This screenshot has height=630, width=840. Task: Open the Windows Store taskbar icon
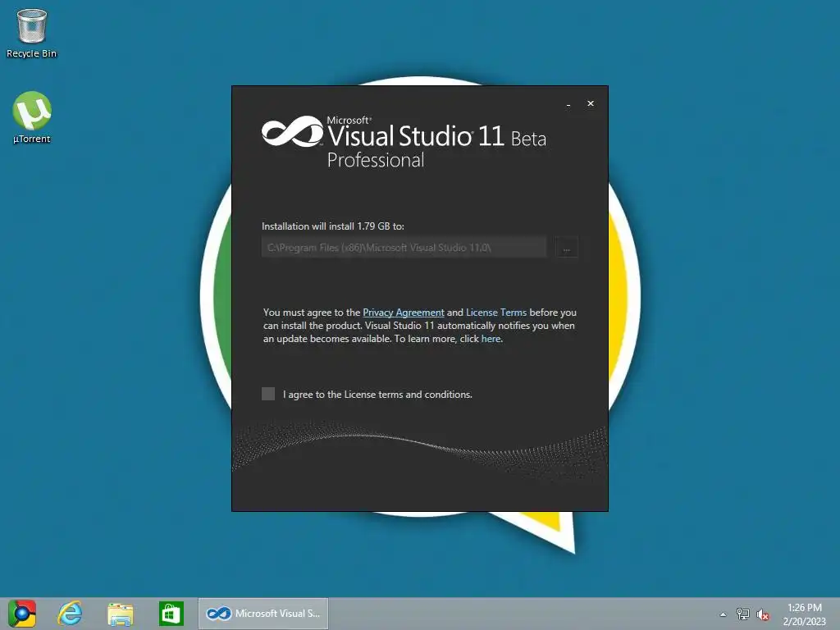point(171,614)
